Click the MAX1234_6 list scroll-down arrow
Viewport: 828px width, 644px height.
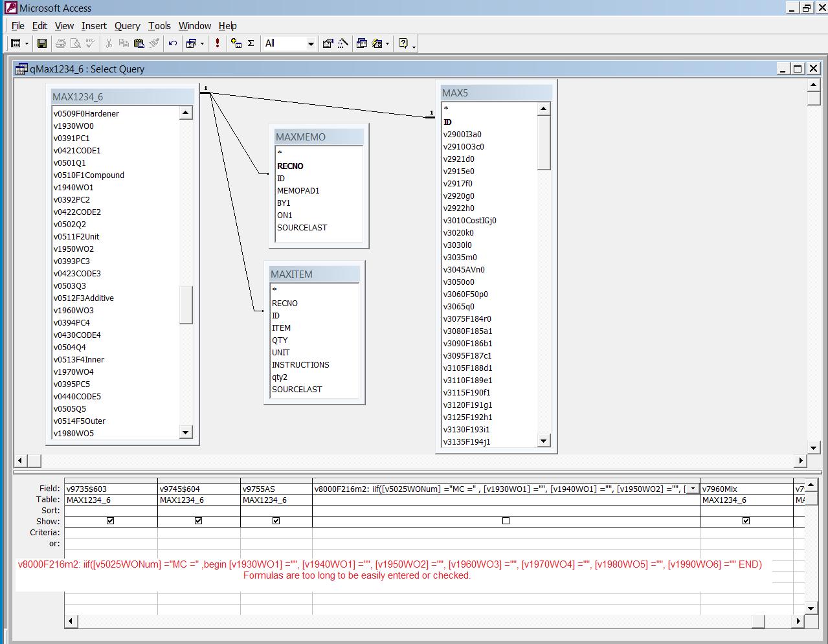click(x=186, y=432)
